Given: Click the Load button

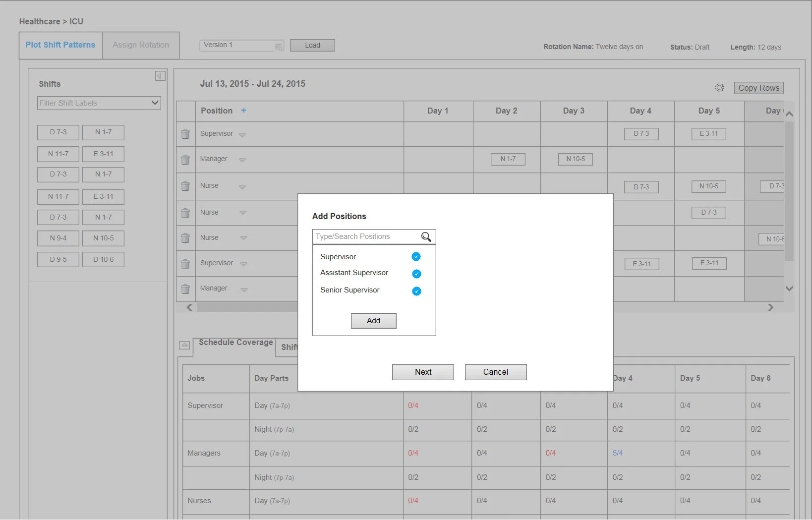Looking at the screenshot, I should coord(312,45).
